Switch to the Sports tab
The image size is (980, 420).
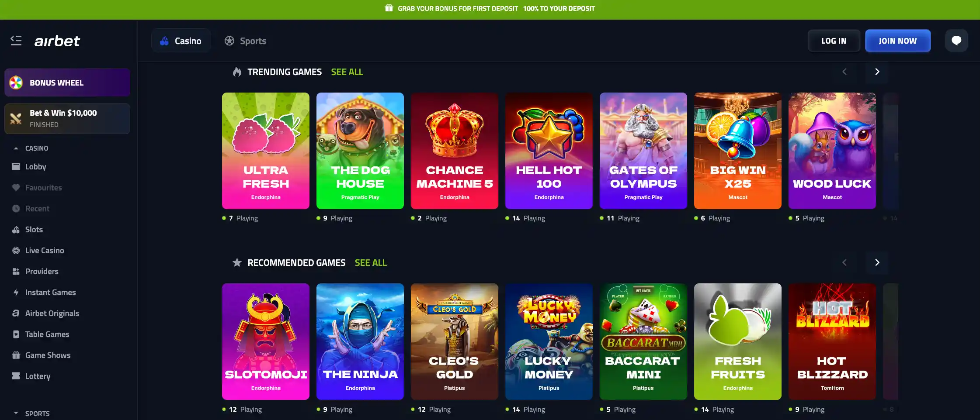(245, 41)
